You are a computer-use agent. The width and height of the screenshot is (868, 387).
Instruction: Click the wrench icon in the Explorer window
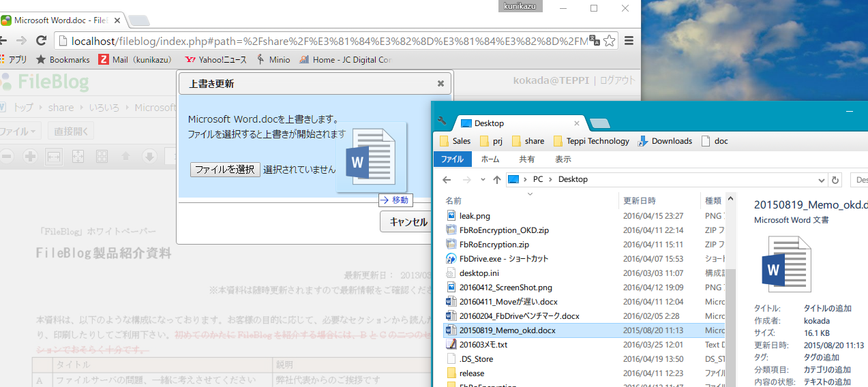442,121
